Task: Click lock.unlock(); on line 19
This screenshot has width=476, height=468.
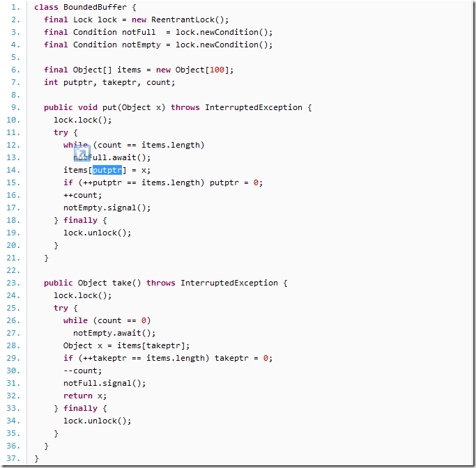Action: coord(97,233)
